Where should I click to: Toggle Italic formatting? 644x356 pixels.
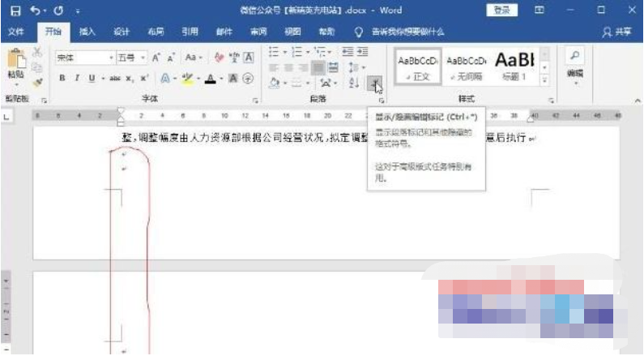click(x=77, y=79)
